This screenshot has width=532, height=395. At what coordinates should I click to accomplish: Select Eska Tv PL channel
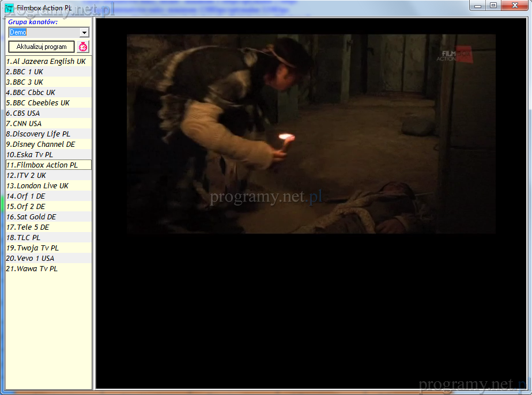[29, 155]
